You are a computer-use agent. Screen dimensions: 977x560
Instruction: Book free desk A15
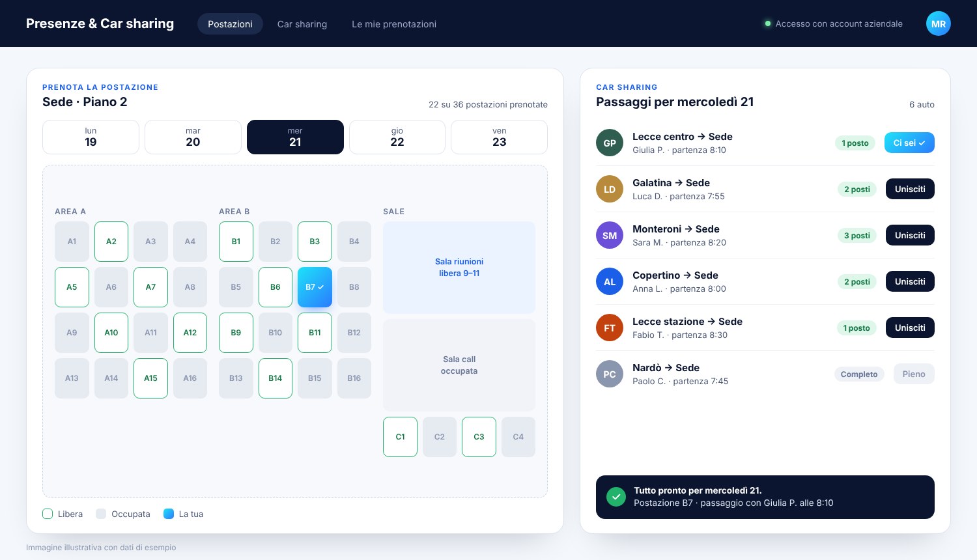150,378
